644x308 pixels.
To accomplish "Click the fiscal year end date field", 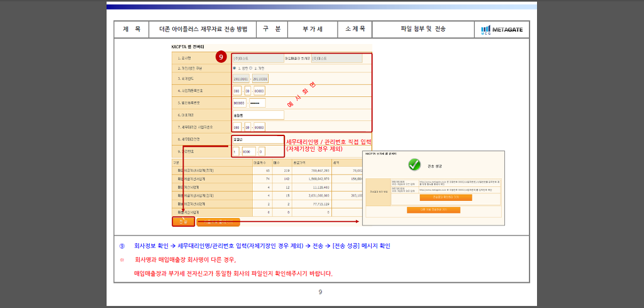I will pyautogui.click(x=260, y=79).
